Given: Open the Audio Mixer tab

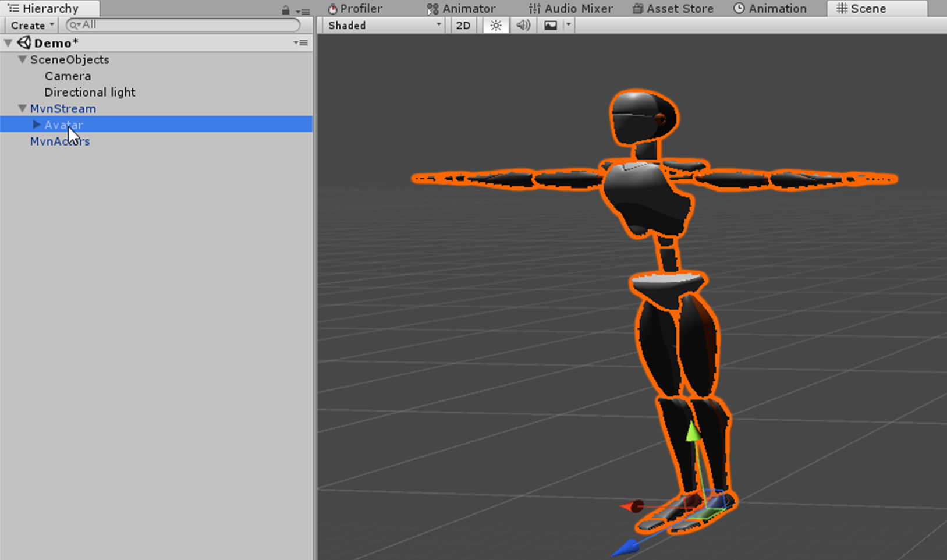Looking at the screenshot, I should point(570,9).
